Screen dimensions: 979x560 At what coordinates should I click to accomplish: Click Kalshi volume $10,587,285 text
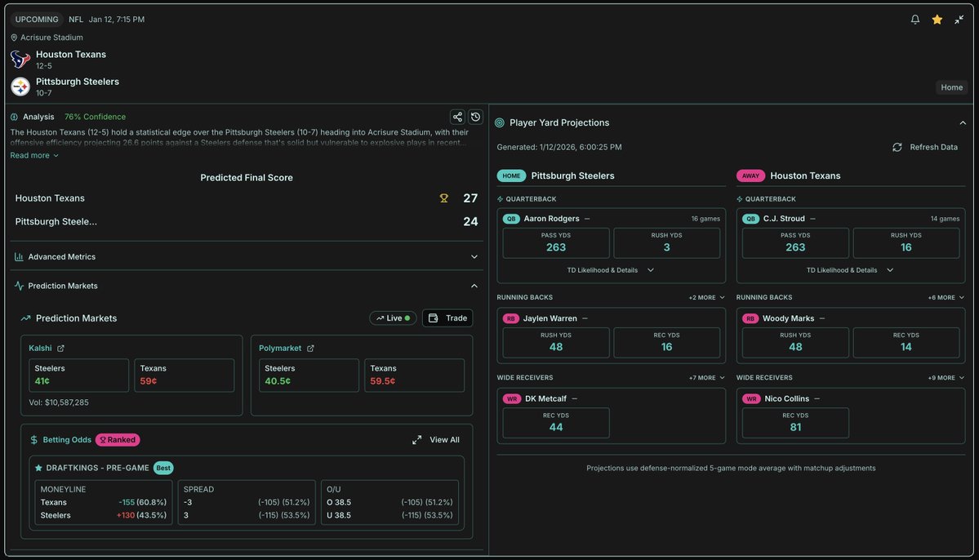coord(59,402)
